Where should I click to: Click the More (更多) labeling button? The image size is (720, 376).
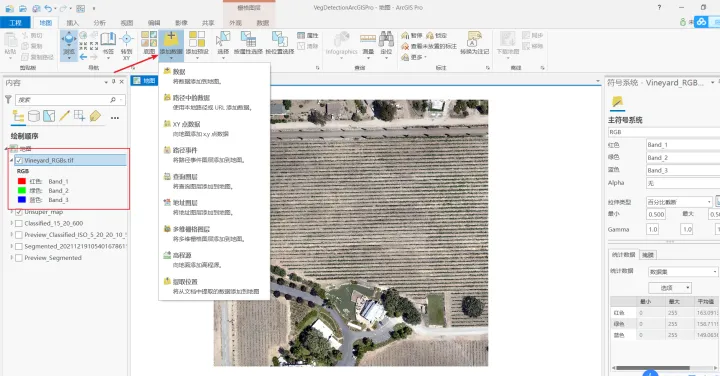click(x=414, y=57)
